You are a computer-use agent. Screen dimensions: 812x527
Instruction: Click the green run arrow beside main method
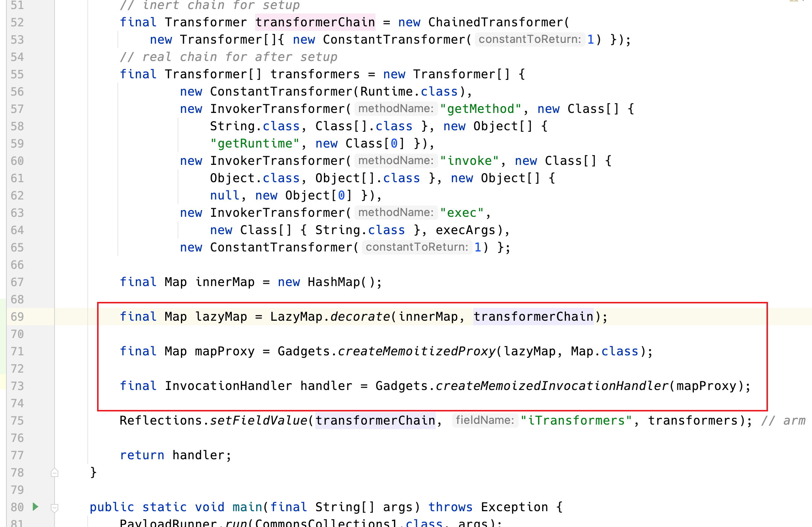point(35,506)
